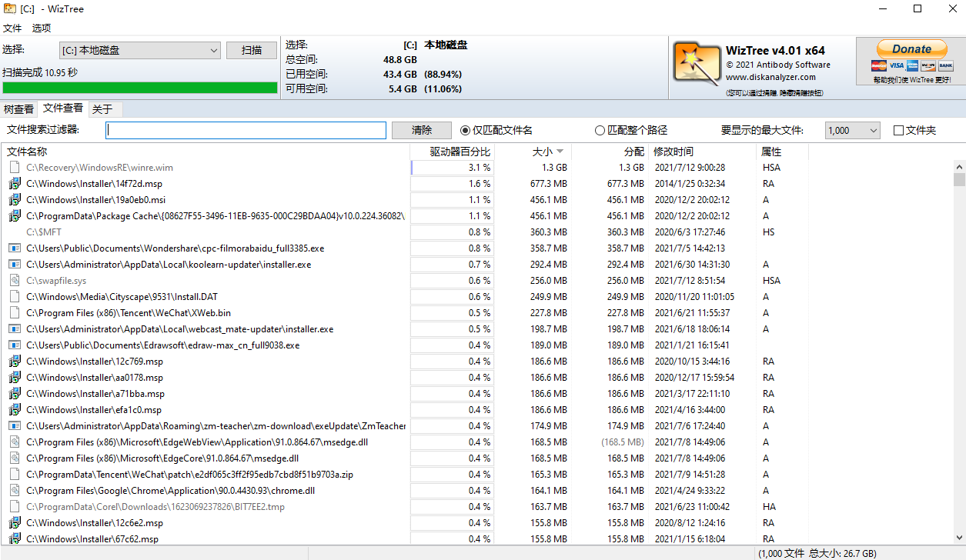Click the swapfile.sys file icon
966x560 pixels.
coord(15,281)
